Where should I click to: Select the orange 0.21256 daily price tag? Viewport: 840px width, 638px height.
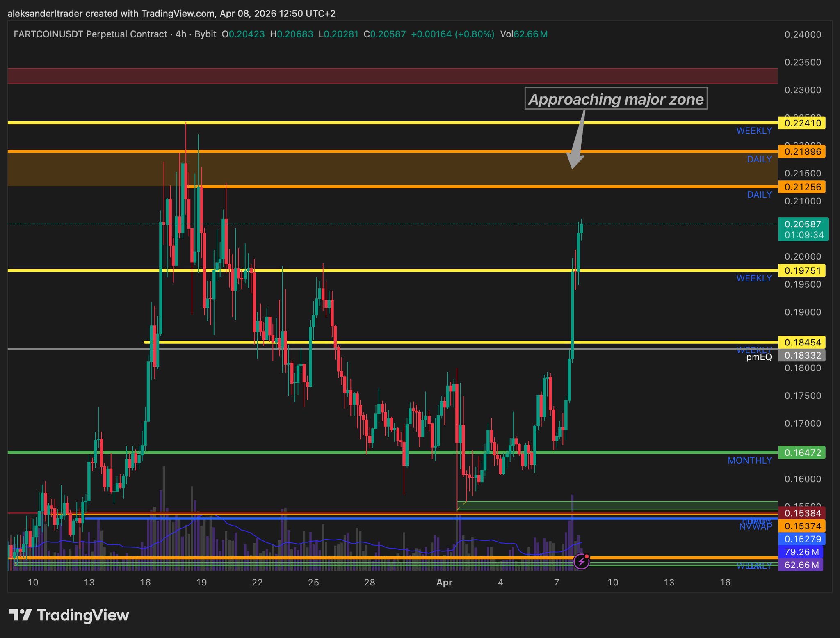[x=802, y=187]
